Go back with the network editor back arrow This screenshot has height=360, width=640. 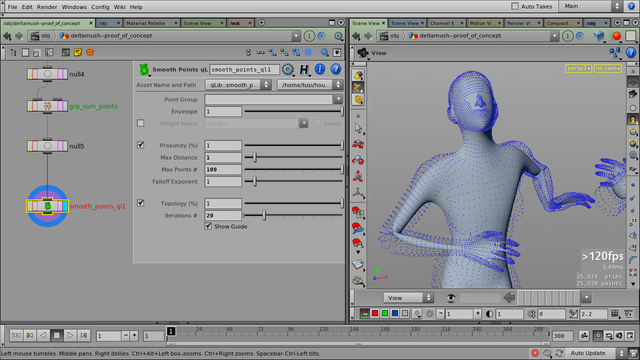pos(7,36)
